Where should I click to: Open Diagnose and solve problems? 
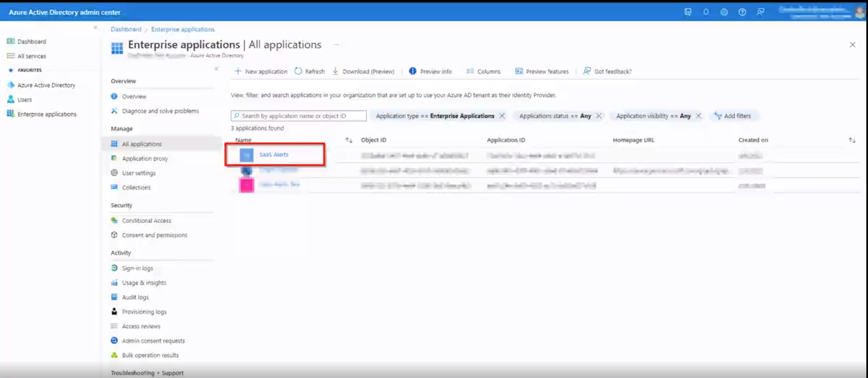click(160, 111)
